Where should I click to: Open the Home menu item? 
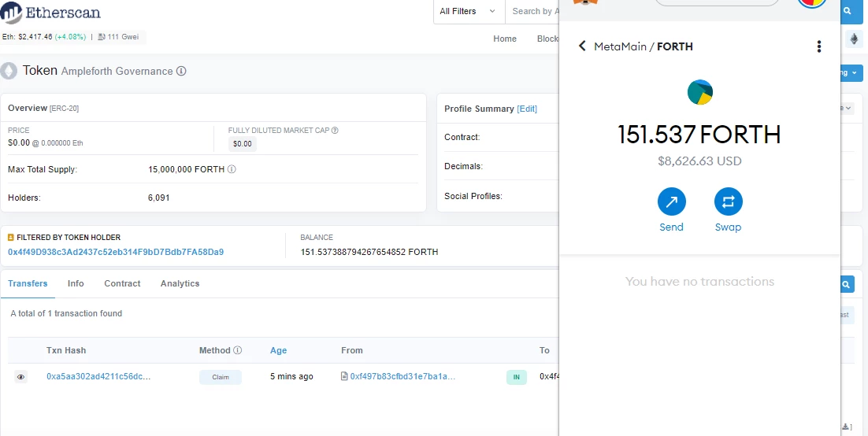click(505, 39)
